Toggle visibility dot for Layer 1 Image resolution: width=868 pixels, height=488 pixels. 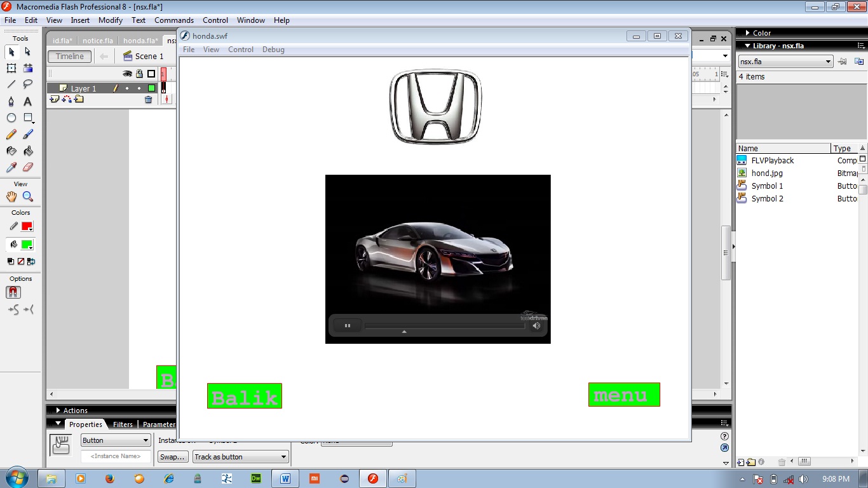pos(127,88)
